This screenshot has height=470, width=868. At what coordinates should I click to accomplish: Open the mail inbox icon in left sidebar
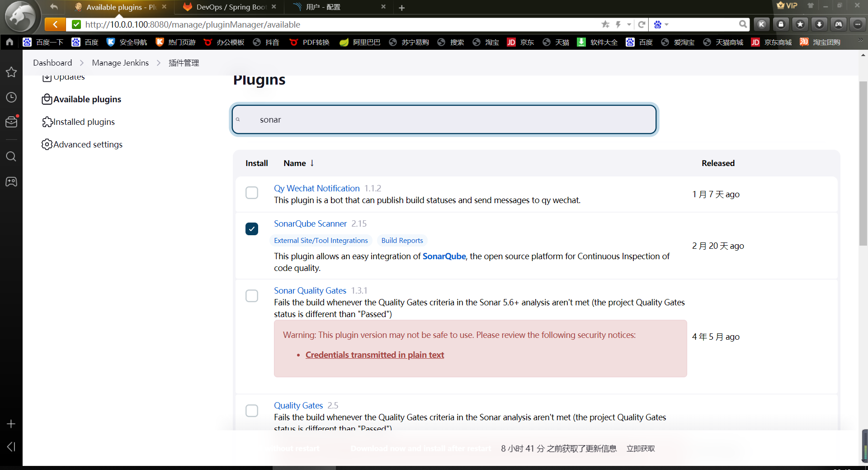[11, 122]
